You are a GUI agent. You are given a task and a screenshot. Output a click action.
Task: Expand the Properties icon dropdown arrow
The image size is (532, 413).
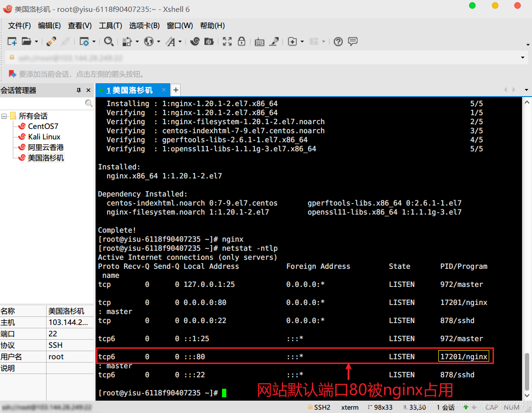[x=94, y=42]
